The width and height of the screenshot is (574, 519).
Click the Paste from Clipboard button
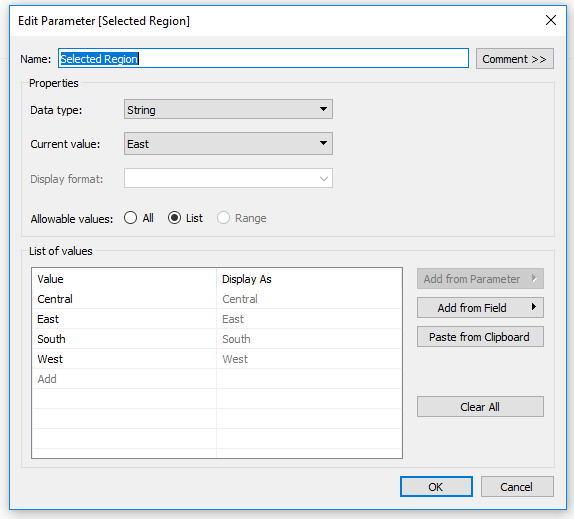point(480,337)
